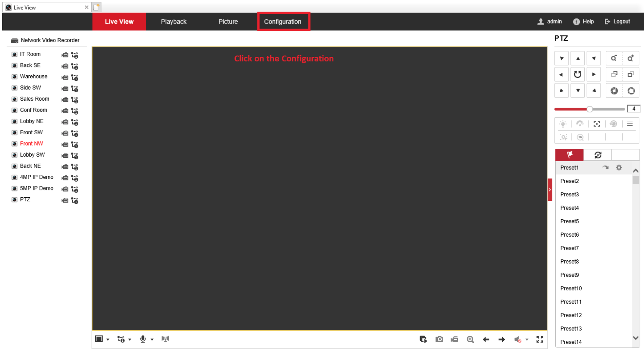Click the PTZ speed value field
This screenshot has height=352, width=644.
(633, 109)
